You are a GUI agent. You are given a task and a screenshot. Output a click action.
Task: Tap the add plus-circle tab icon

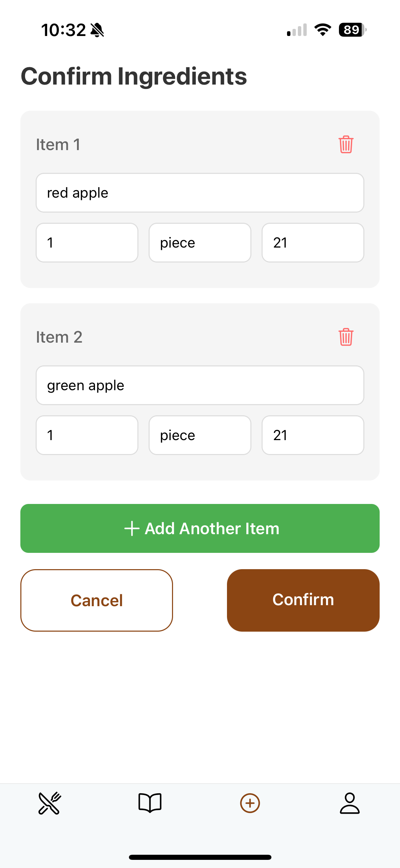[250, 803]
